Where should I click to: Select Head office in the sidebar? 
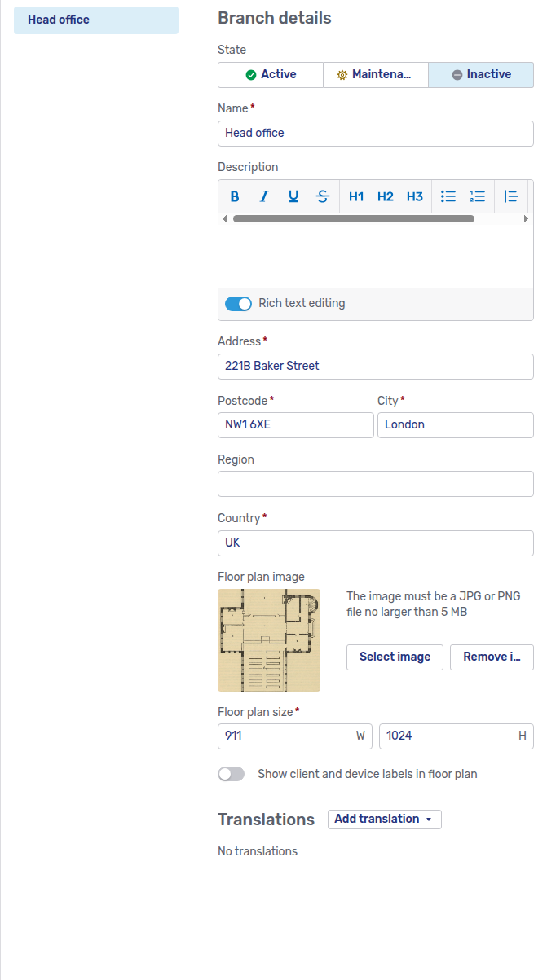coord(95,20)
